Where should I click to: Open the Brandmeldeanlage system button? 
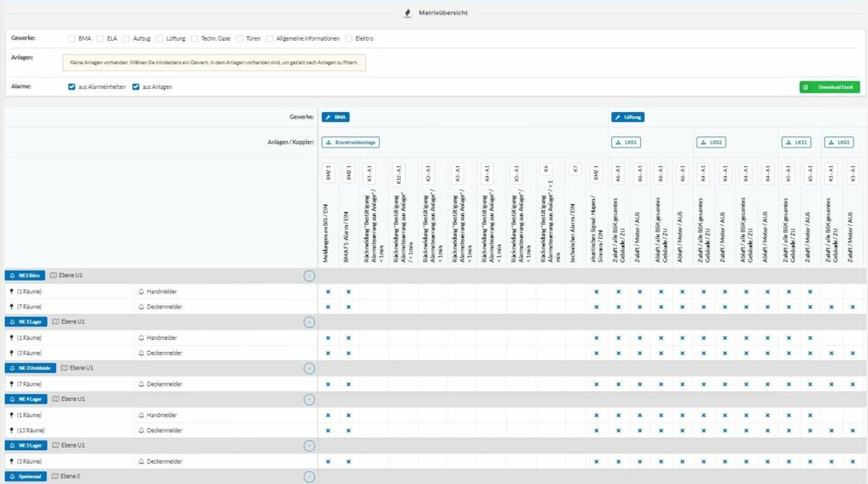click(x=351, y=142)
